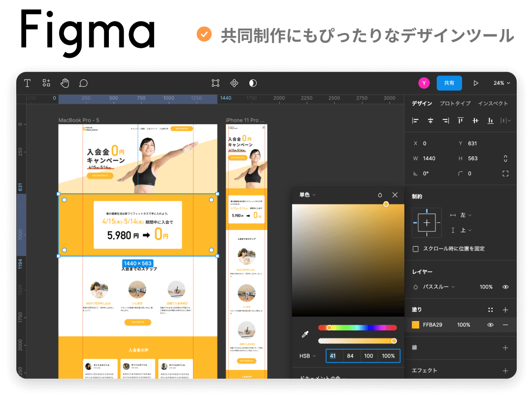Open the Resources components tool
Screen dimensions: 532x398
[46, 83]
